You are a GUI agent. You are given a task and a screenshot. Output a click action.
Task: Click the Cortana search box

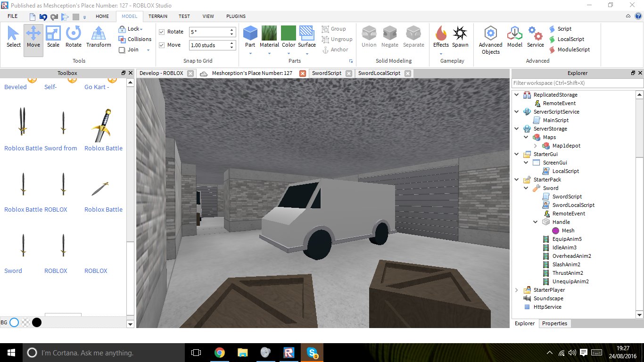[104, 353]
